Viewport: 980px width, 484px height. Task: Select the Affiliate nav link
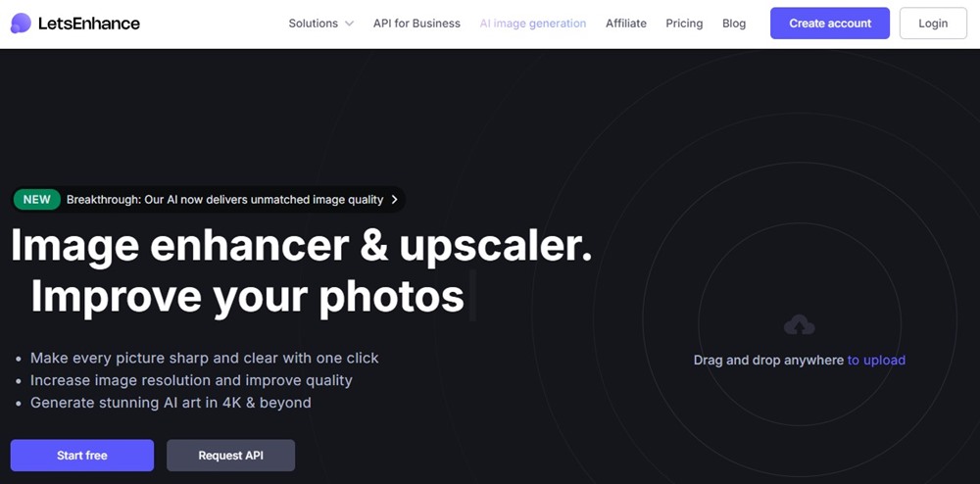pyautogui.click(x=625, y=24)
